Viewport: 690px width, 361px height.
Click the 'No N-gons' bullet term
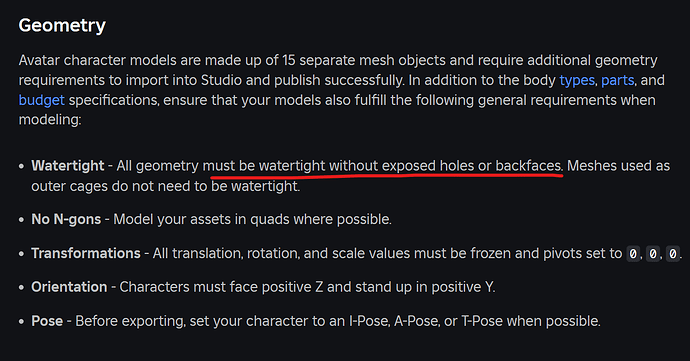click(x=66, y=219)
